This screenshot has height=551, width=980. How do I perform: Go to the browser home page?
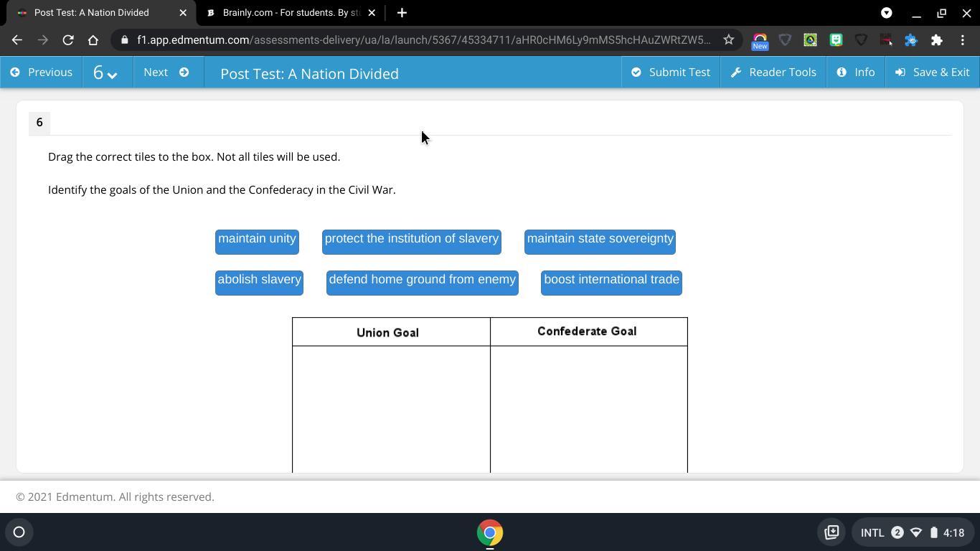pos(93,40)
